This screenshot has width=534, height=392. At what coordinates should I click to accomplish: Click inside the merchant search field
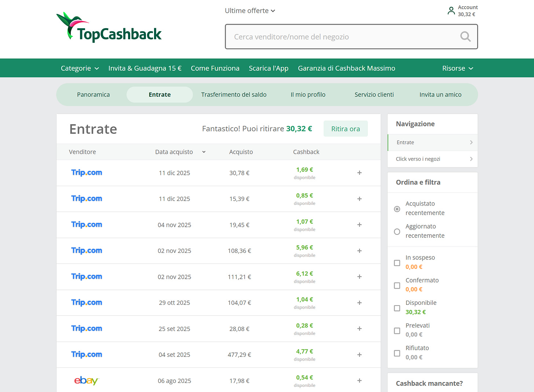point(330,37)
